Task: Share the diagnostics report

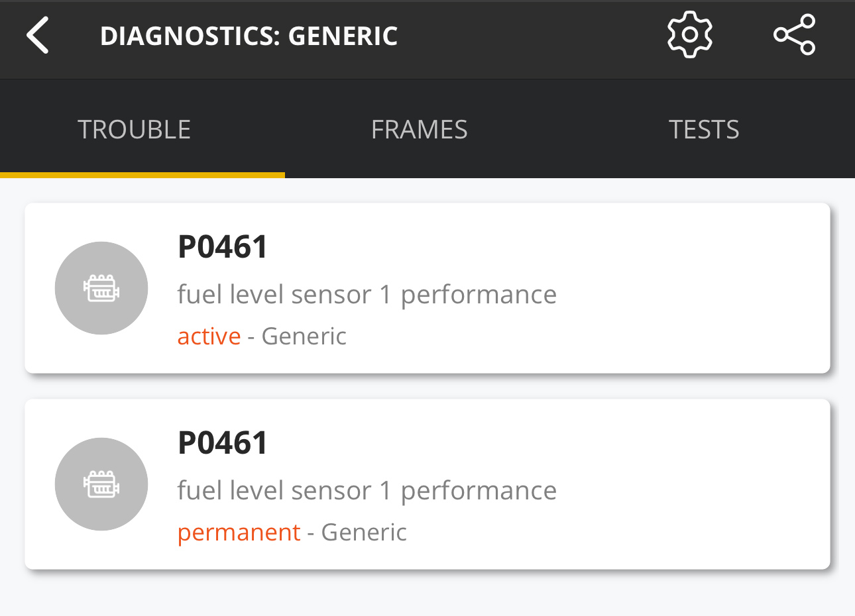Action: coord(794,34)
